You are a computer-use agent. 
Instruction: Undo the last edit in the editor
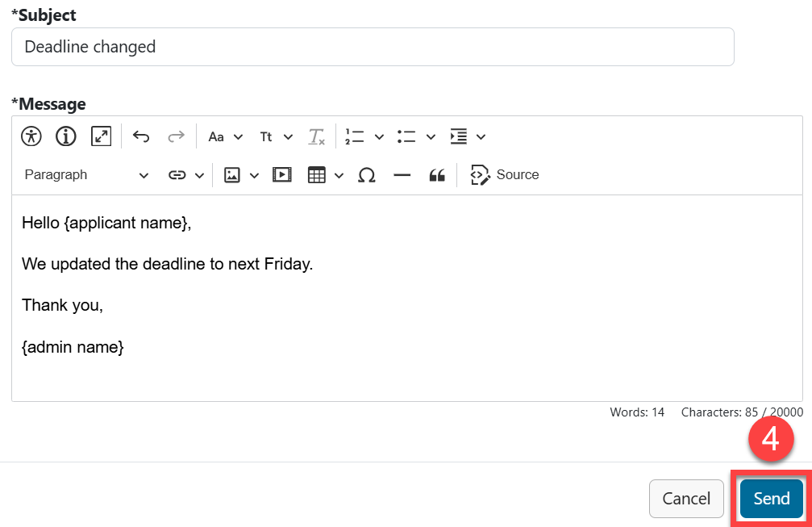[x=141, y=136]
